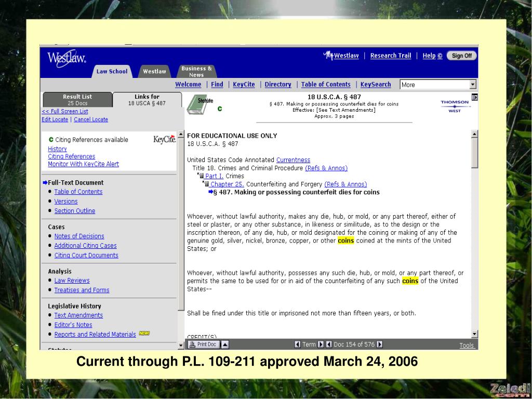Go to previous Doc with left arrow
532x399 pixels.
pyautogui.click(x=329, y=344)
